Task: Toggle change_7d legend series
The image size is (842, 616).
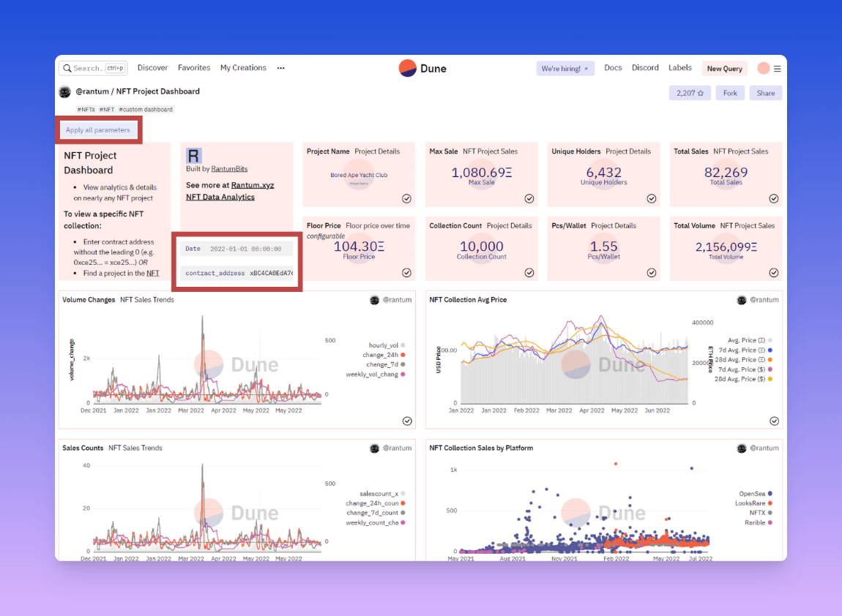Action: click(386, 364)
